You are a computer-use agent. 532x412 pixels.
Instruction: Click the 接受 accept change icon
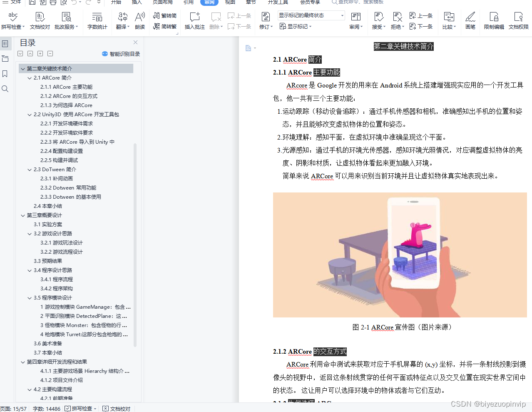(378, 20)
